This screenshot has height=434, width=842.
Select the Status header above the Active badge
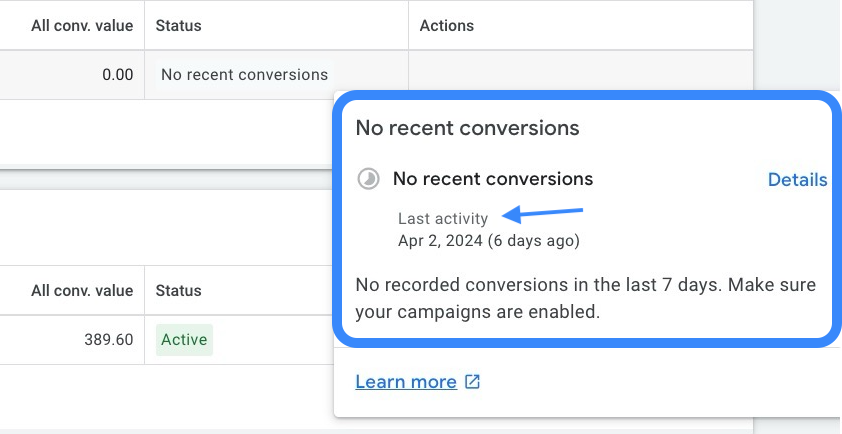point(178,291)
